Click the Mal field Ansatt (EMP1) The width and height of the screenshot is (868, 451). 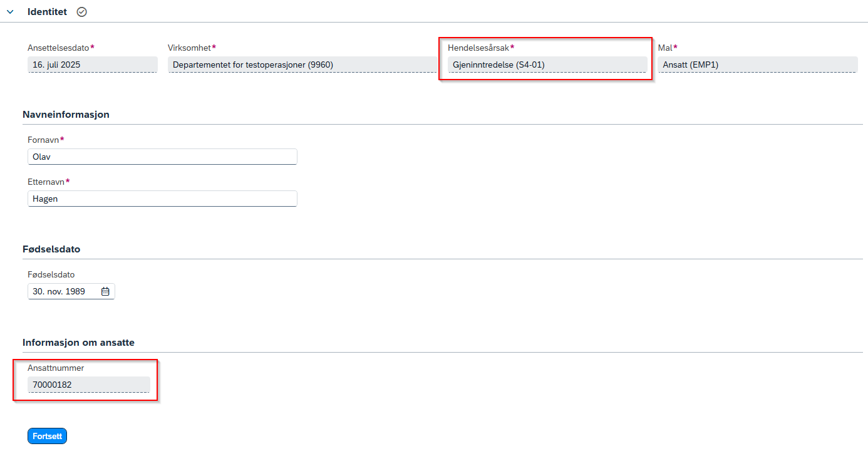pos(757,65)
